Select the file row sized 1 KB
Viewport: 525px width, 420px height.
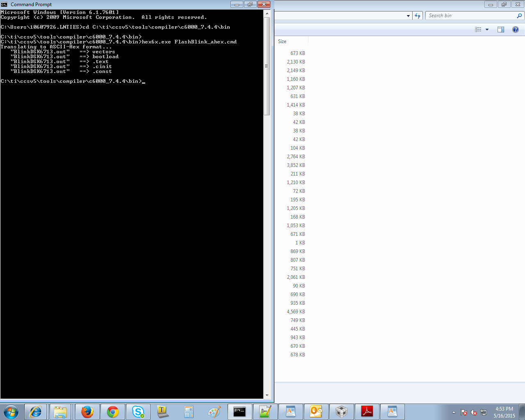300,243
